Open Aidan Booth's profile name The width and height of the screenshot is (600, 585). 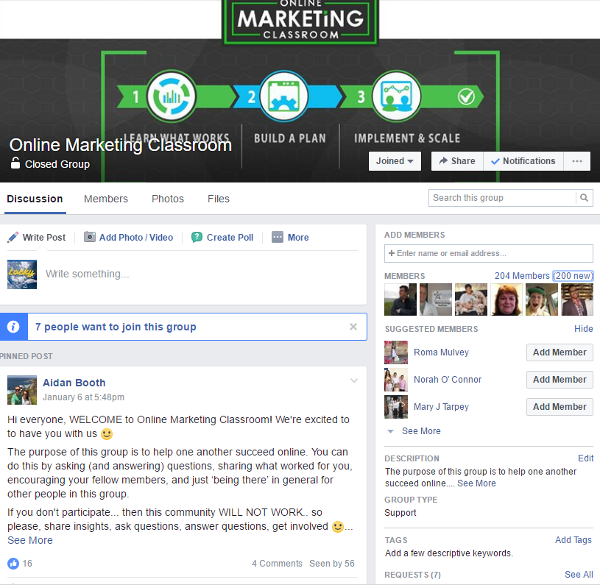click(74, 383)
